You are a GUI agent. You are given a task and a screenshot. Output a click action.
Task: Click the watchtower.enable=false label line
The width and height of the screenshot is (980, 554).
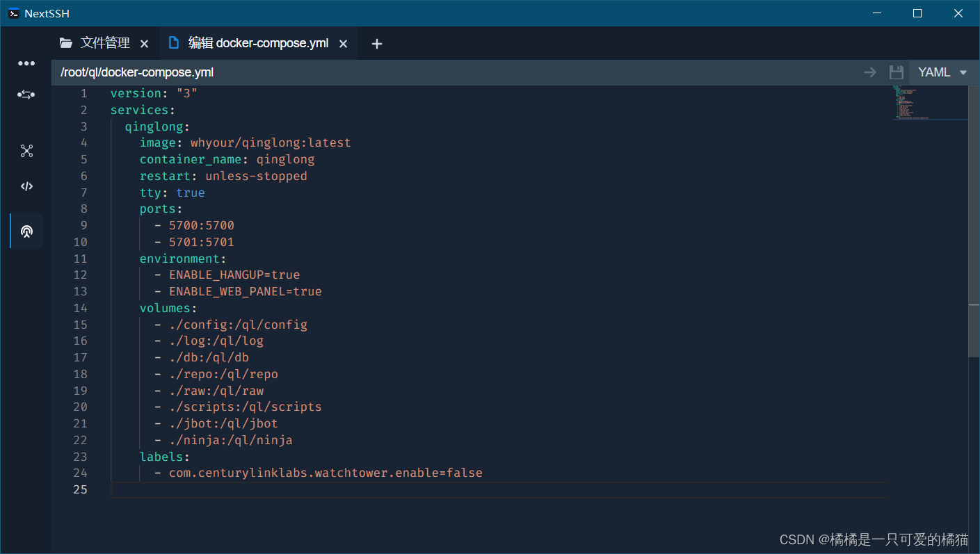pos(326,473)
